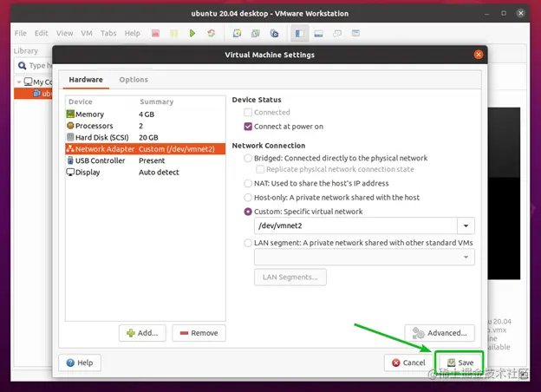Close the Virtual Machine Settings dialog
541x392 pixels.
(479, 55)
